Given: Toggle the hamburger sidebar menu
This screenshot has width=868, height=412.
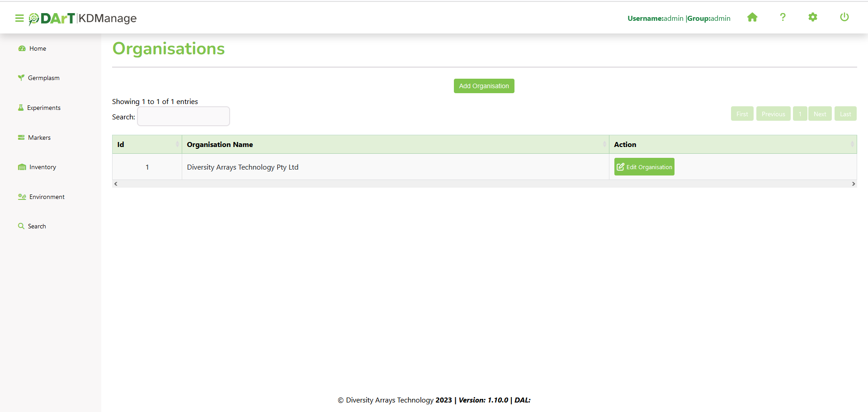Looking at the screenshot, I should [19, 18].
